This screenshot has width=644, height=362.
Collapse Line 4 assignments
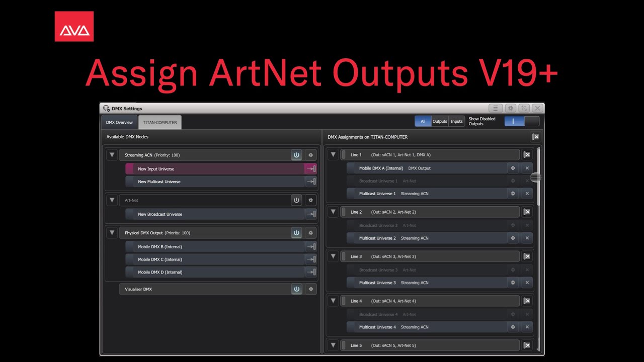point(333,301)
